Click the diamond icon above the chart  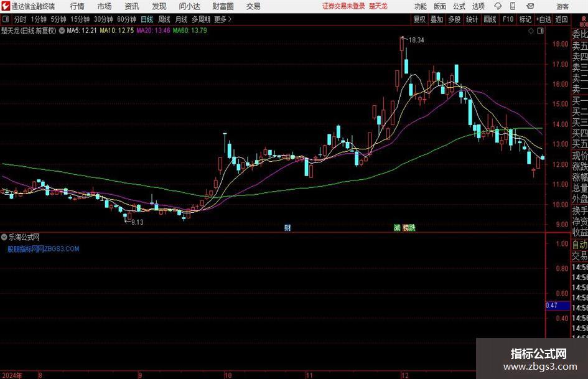[531, 31]
